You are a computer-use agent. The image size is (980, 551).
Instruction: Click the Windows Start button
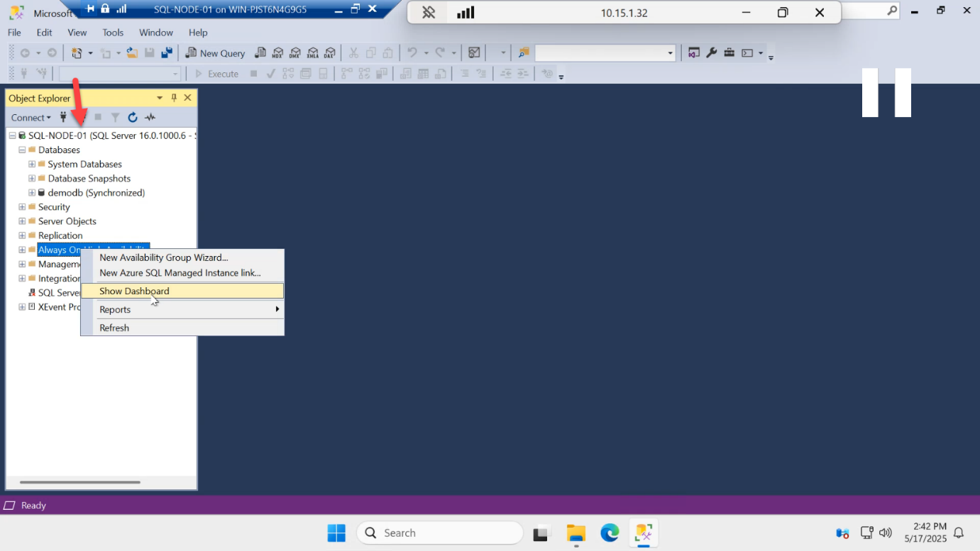[x=336, y=533]
